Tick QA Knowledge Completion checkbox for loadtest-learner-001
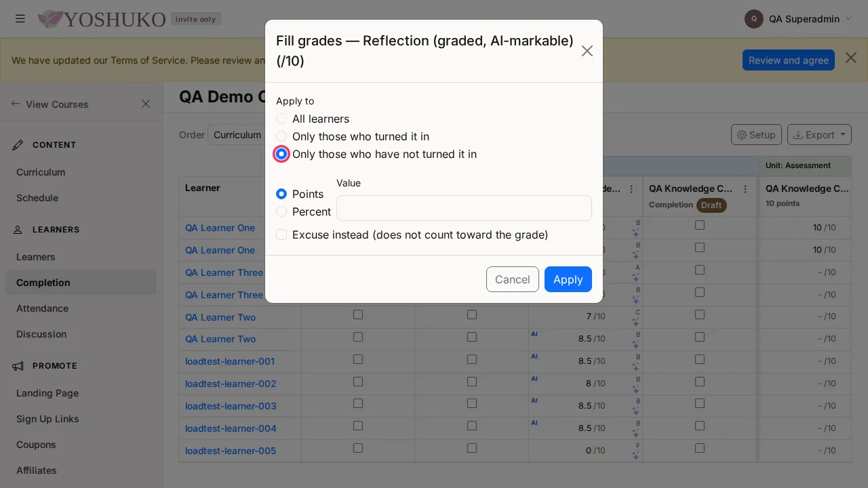Viewport: 868px width, 488px height. coord(700,359)
